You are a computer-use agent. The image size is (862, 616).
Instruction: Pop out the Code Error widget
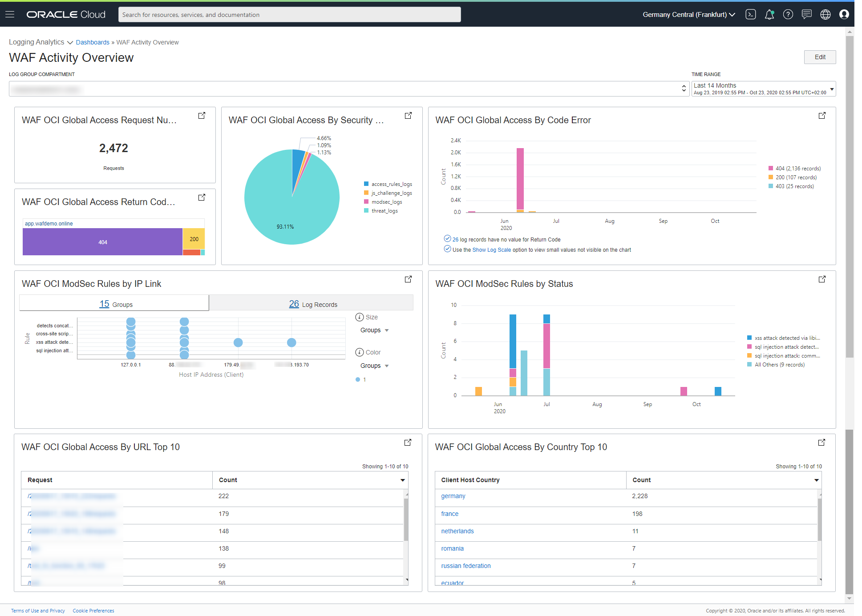point(822,116)
